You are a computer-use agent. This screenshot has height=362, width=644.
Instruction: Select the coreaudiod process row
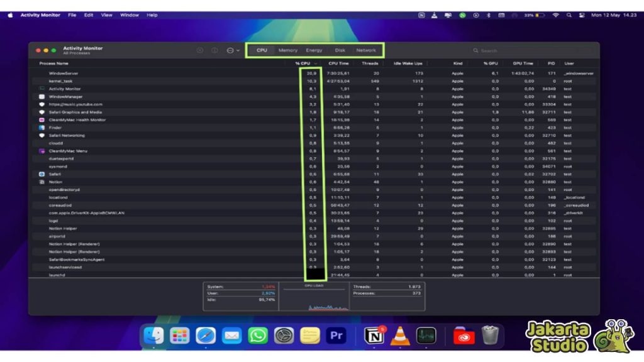(x=314, y=206)
